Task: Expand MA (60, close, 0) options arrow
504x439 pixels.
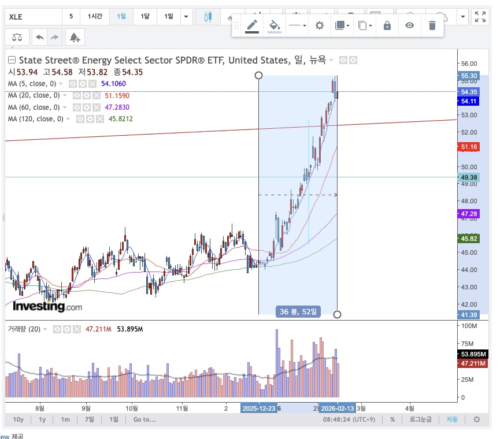Action: click(65, 107)
